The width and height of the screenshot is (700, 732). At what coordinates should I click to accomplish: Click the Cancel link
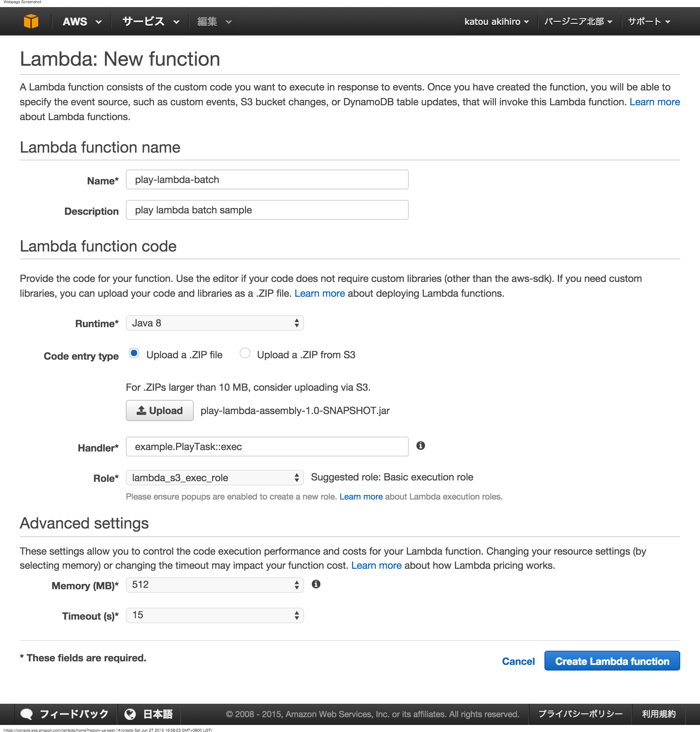click(518, 661)
